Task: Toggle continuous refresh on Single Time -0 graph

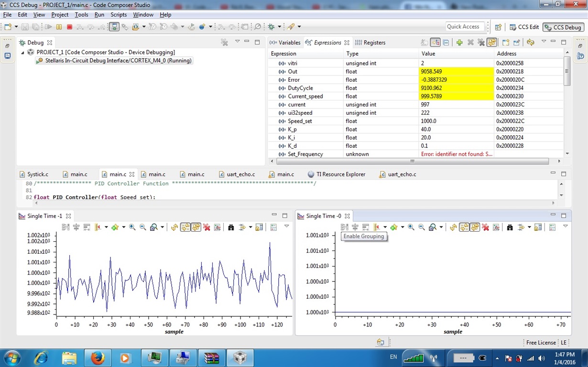Action: tap(475, 227)
